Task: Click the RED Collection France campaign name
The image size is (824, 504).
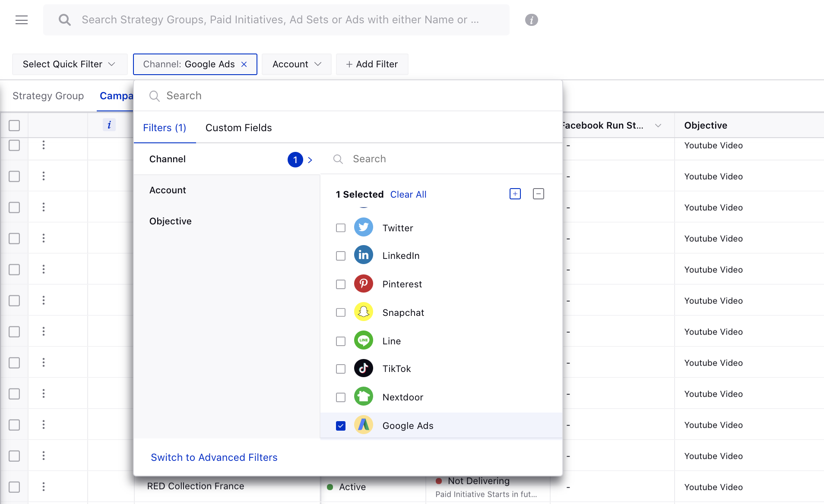Action: pyautogui.click(x=196, y=486)
